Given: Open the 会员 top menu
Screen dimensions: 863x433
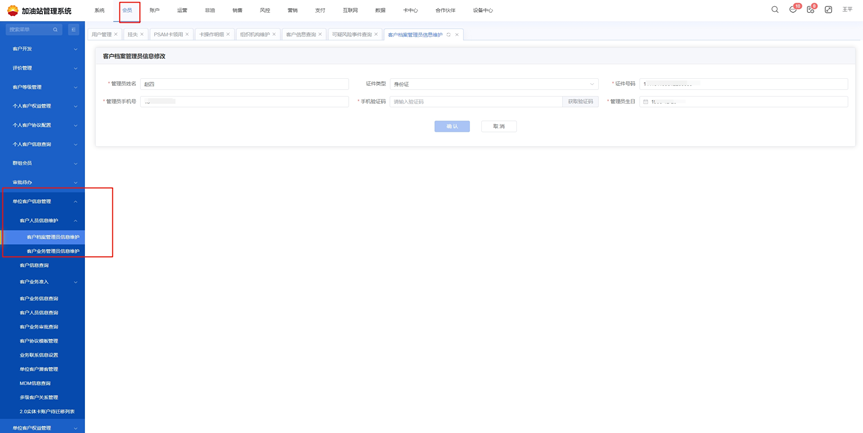Looking at the screenshot, I should click(127, 11).
